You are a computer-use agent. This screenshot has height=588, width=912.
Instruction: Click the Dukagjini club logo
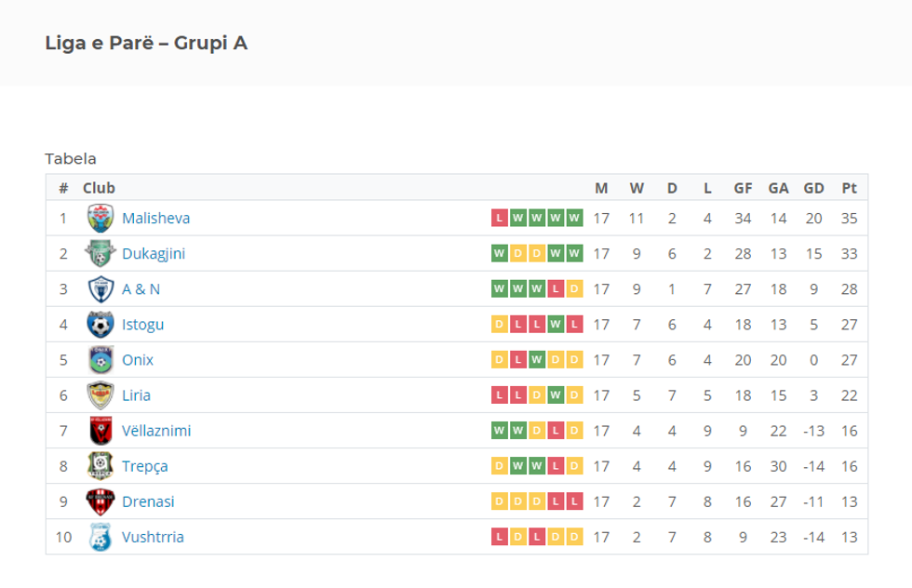[100, 253]
